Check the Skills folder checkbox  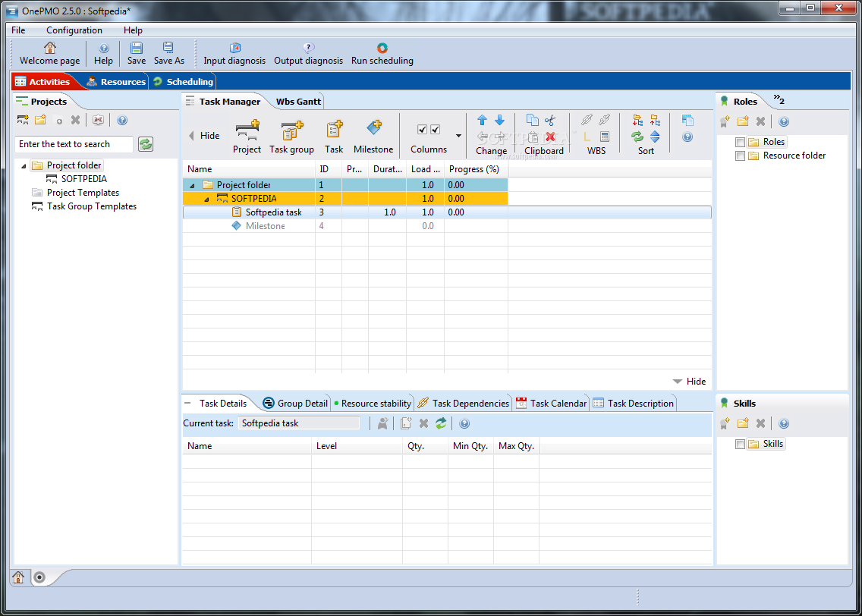(740, 444)
